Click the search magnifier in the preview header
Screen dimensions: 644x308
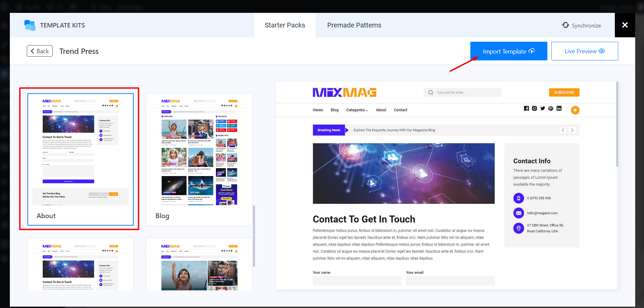point(430,92)
